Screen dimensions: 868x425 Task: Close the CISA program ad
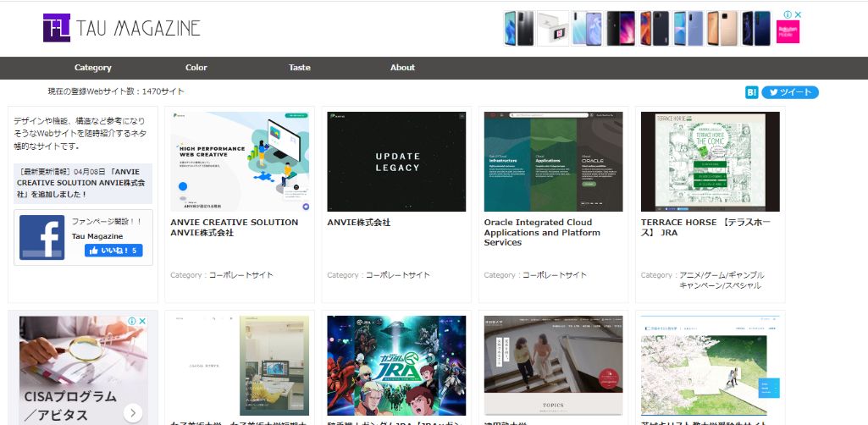143,322
